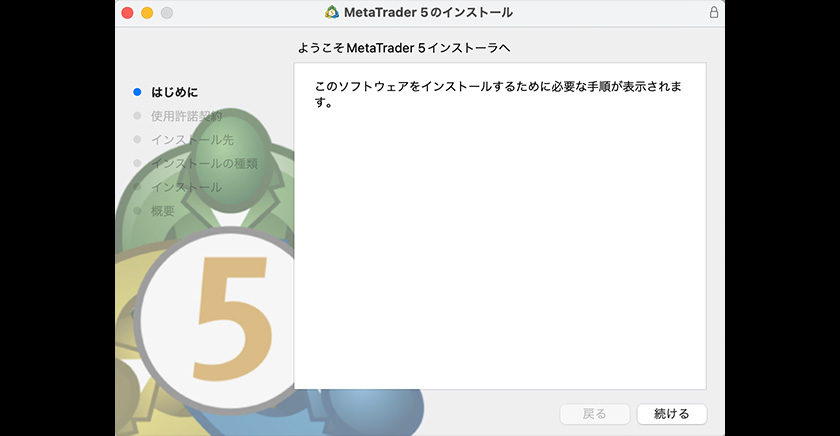Select the インストール先 step in the sidebar
The image size is (840, 436).
192,140
